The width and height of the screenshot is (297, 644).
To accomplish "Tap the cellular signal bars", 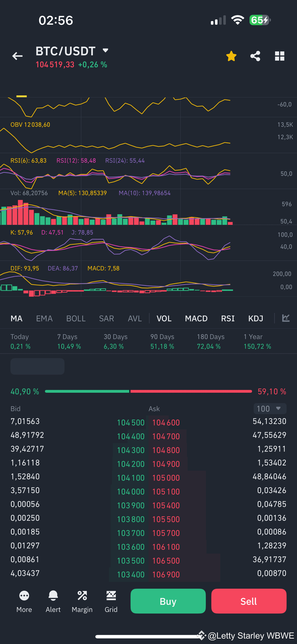I will coord(218,20).
